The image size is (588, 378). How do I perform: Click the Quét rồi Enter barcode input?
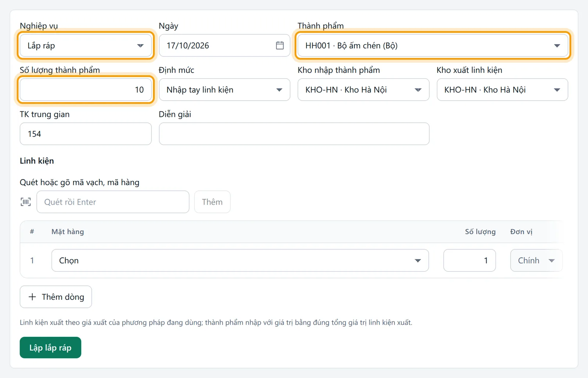pyautogui.click(x=113, y=202)
